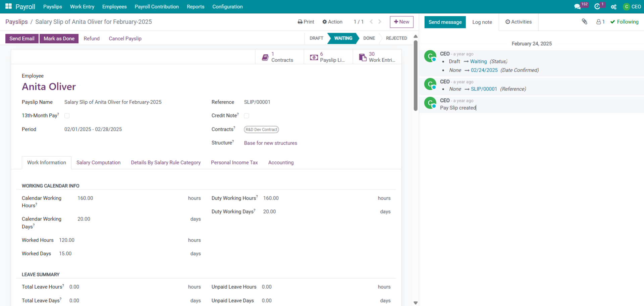Set the status bar stage to Done
The image size is (644, 306).
(x=369, y=38)
